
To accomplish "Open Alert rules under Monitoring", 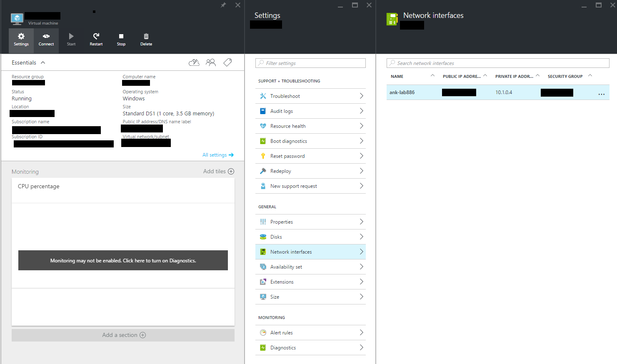I will (310, 333).
